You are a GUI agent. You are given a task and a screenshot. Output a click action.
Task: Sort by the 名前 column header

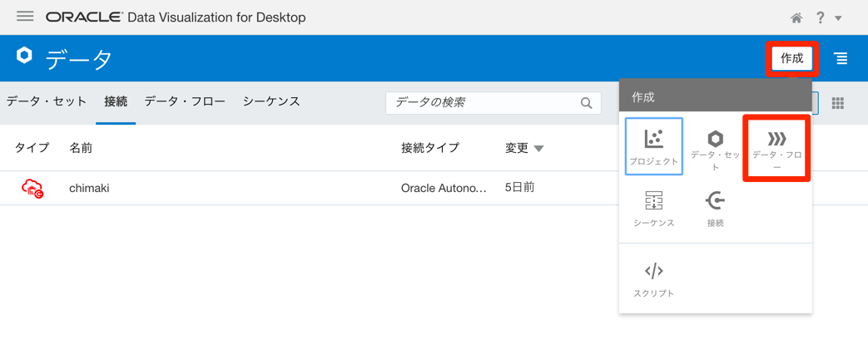click(x=81, y=148)
